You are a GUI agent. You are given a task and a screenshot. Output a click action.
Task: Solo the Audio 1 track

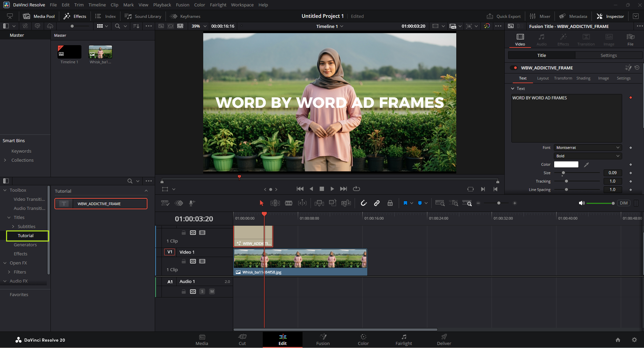[x=202, y=291]
